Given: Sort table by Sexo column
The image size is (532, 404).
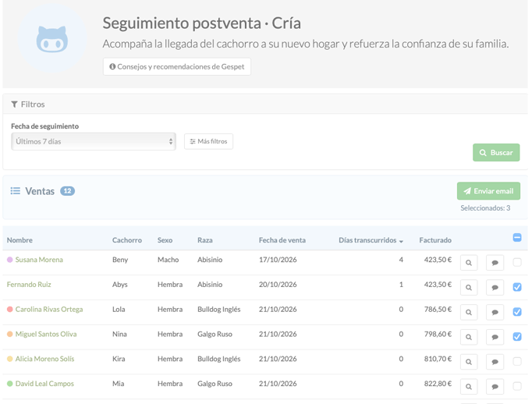Looking at the screenshot, I should pos(165,240).
